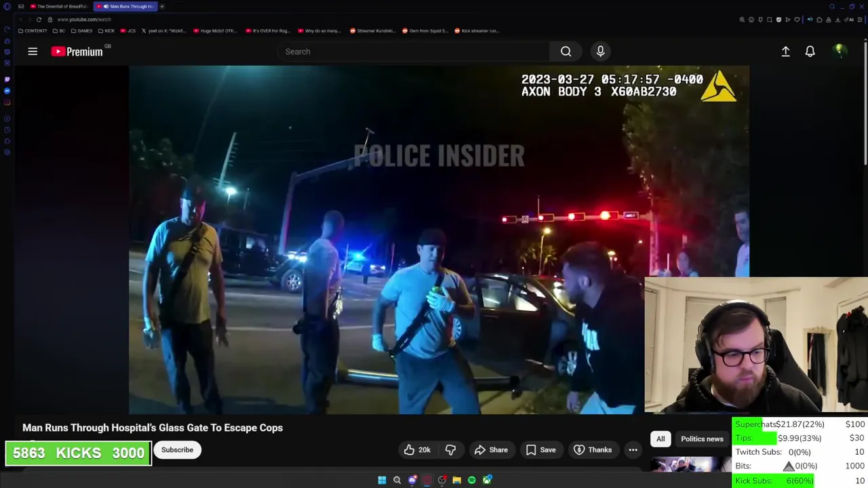Screen dimensions: 868x488
Task: Select the All filter chip
Action: (660, 439)
